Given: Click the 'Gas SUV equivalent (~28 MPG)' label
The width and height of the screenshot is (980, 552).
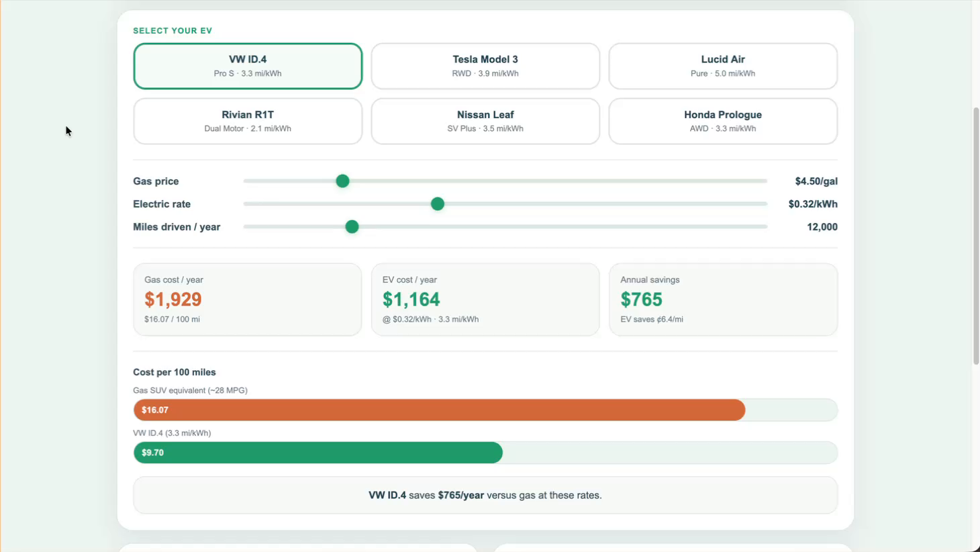Looking at the screenshot, I should click(190, 390).
